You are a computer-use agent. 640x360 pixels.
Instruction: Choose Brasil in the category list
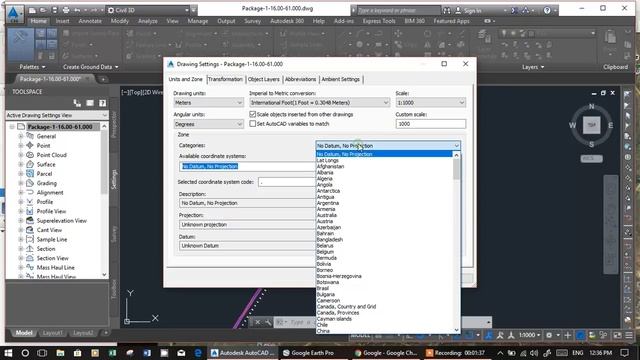click(322, 288)
